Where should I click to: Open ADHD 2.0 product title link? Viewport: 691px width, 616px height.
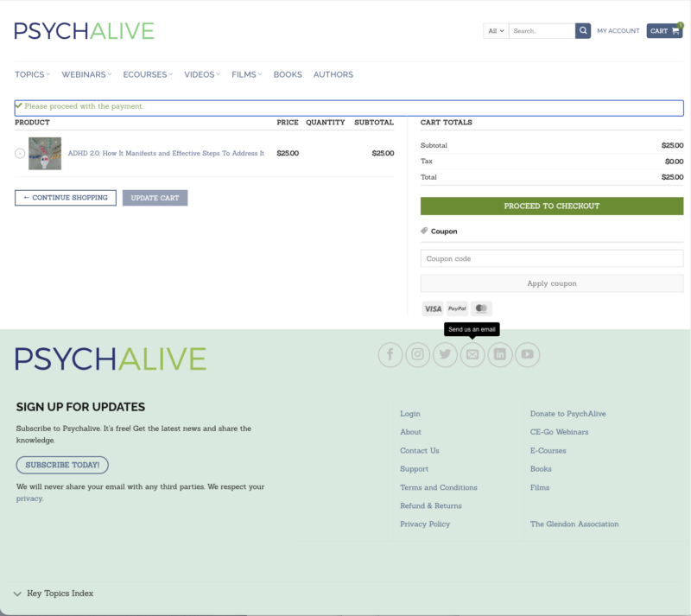166,153
